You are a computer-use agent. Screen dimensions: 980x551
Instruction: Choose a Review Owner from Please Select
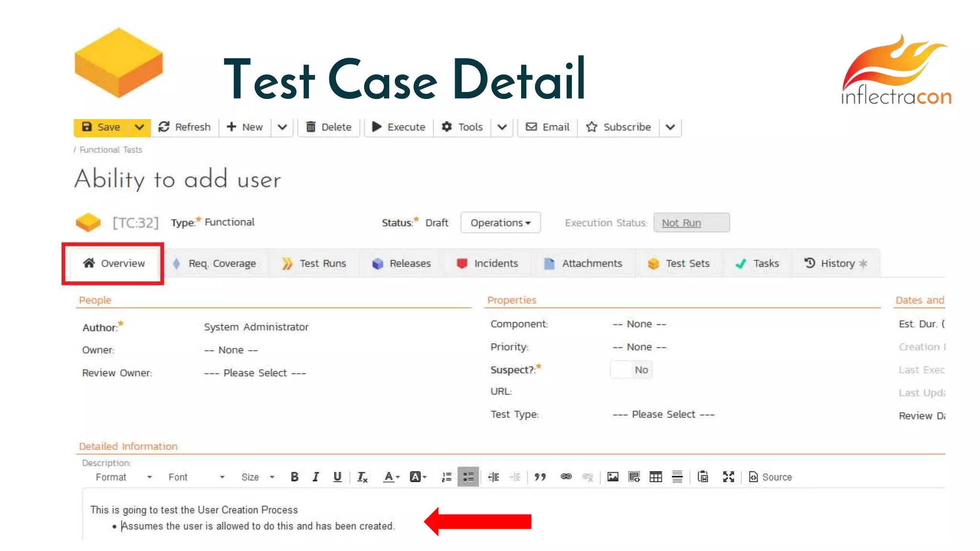click(255, 373)
